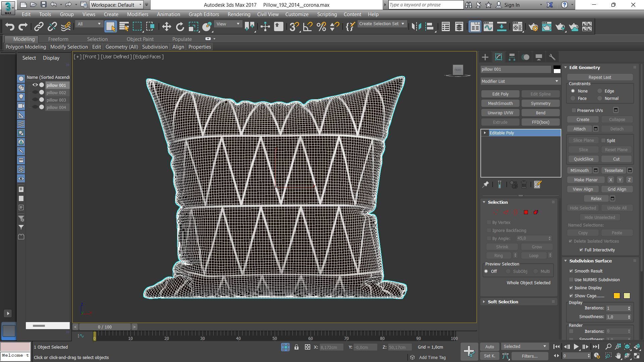The height and width of the screenshot is (362, 644).
Task: Click the object color swatch beside name
Action: point(557,69)
